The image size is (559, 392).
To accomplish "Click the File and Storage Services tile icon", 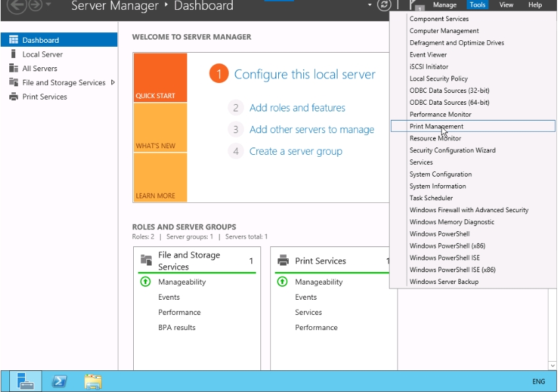I will (146, 260).
